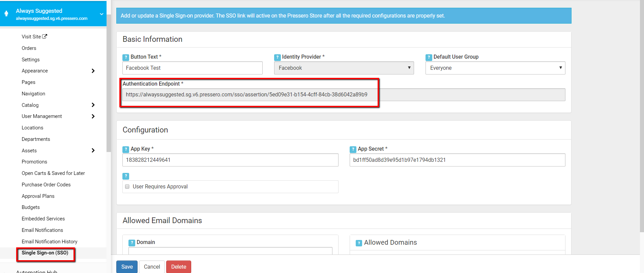Select Single Sign-on (SSO) in the sidebar

(45, 253)
